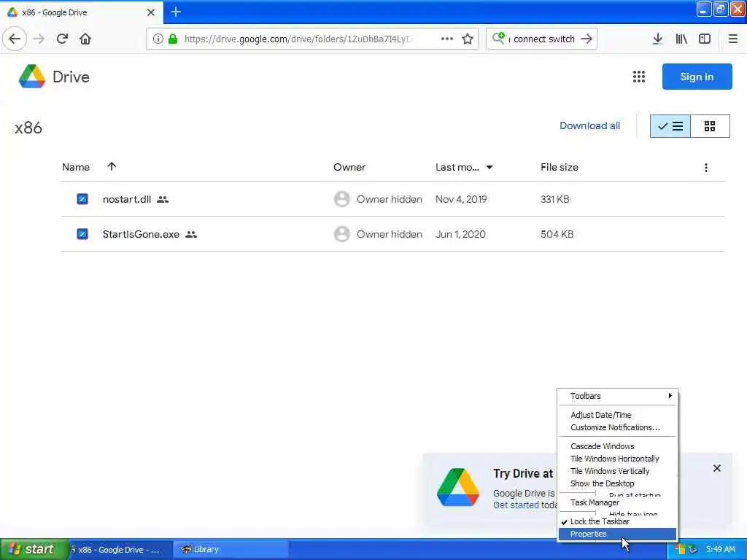Select Customize Notifications menu entry
Viewport: 747px width, 560px height.
(617, 427)
